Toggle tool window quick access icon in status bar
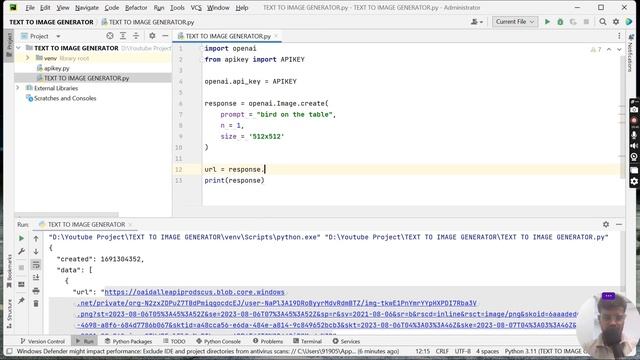Screen dimensions: 640x360 pos(9,351)
